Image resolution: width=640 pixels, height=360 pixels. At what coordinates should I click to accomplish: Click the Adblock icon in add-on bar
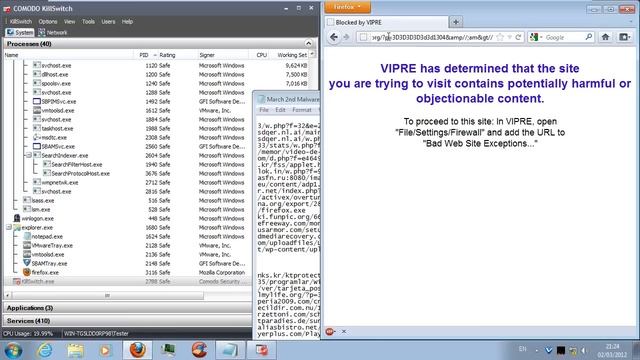(x=330, y=332)
